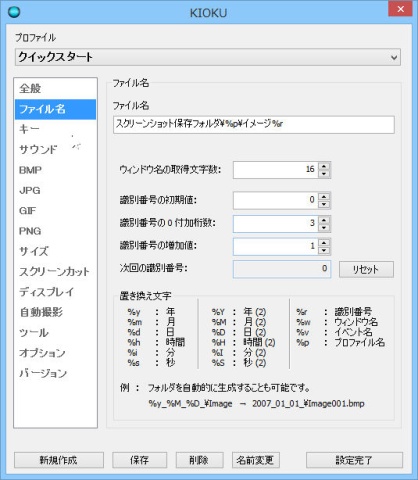
Task: Close the KIOKU window
Action: (400, 9)
